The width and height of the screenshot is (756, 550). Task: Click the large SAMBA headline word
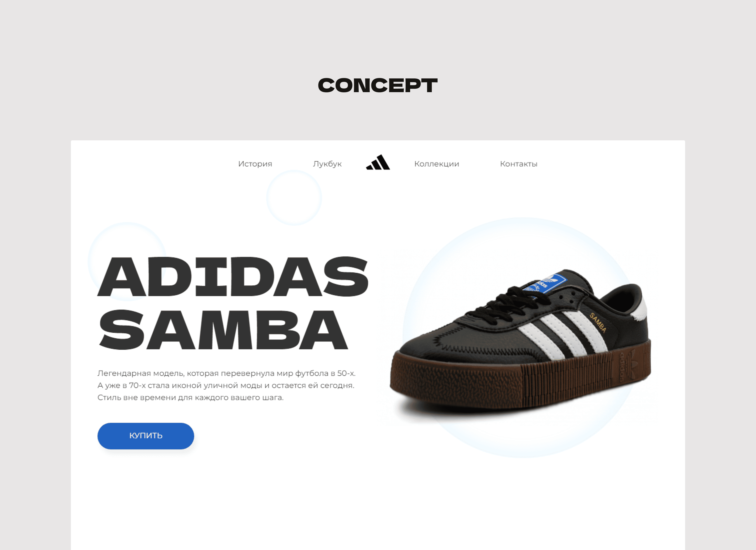223,329
